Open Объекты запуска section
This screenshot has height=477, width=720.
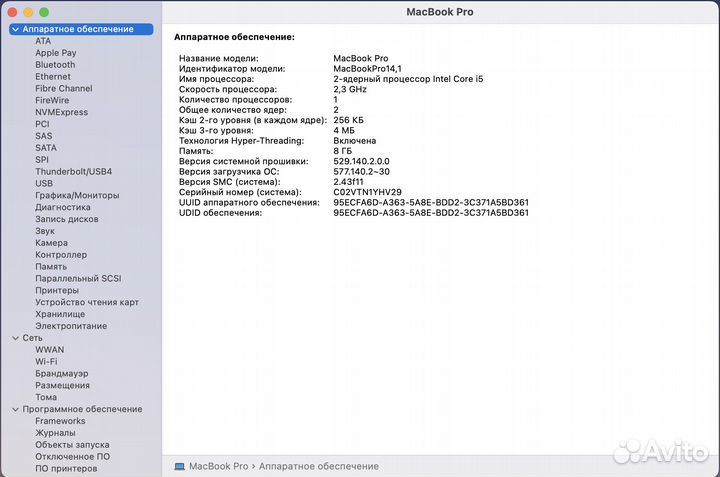coord(72,445)
